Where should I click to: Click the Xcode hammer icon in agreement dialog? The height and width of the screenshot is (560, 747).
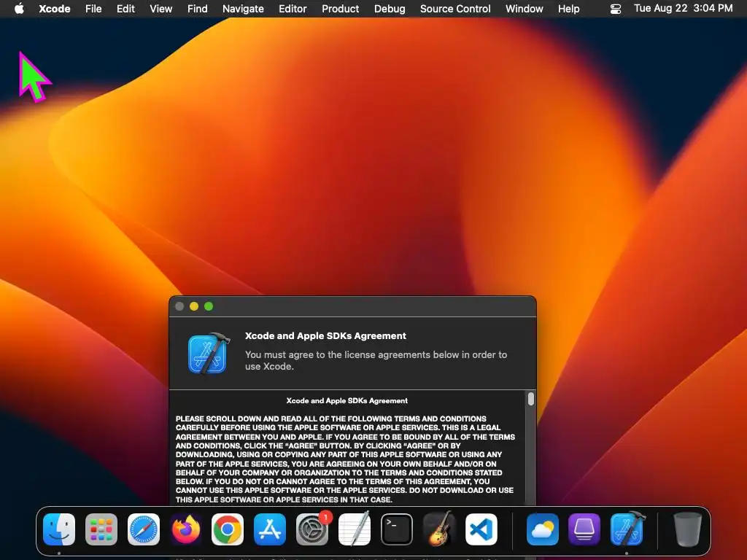click(x=209, y=353)
